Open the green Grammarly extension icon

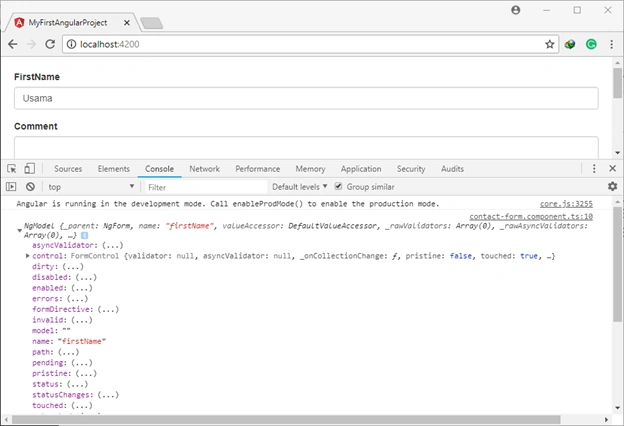tap(591, 44)
